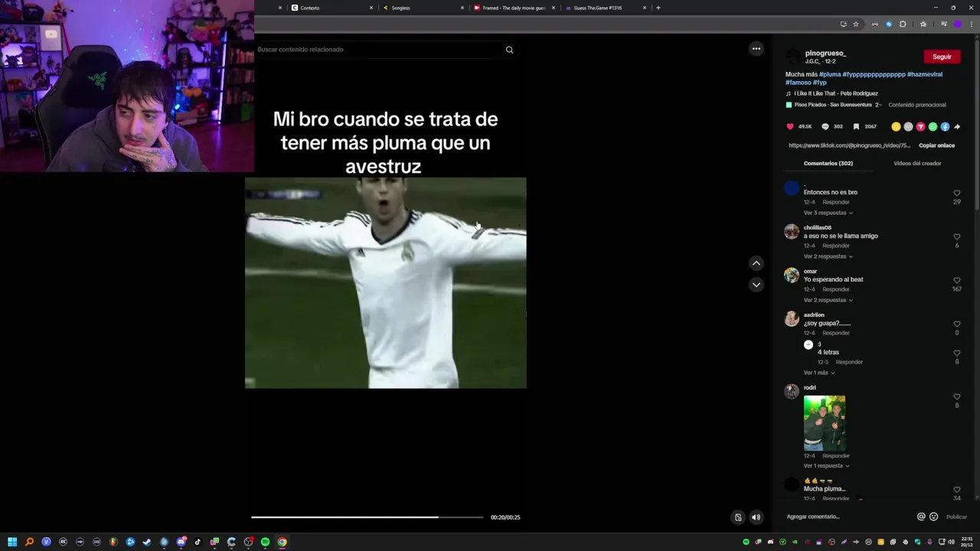Open Windows Start menu

(12, 542)
